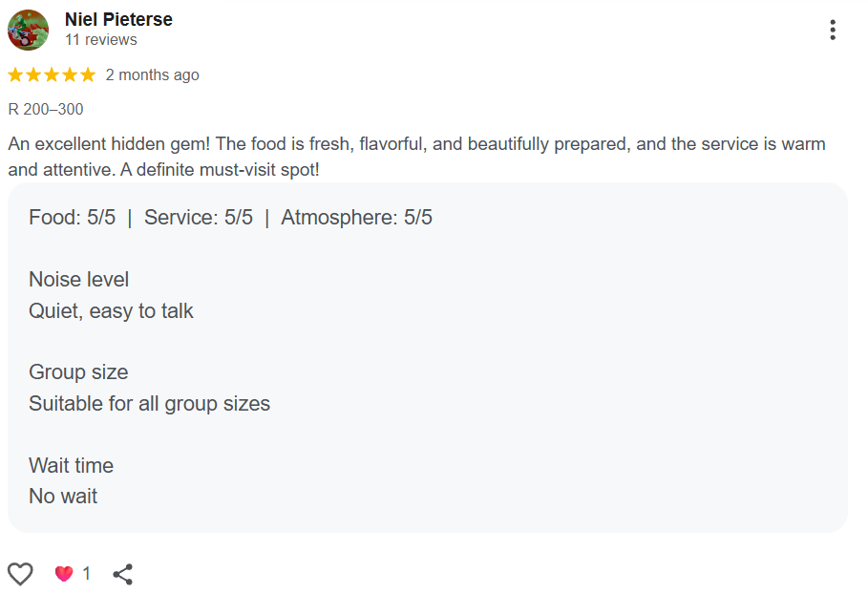Click "Suitable for all group sizes" text
The image size is (868, 594).
point(149,403)
